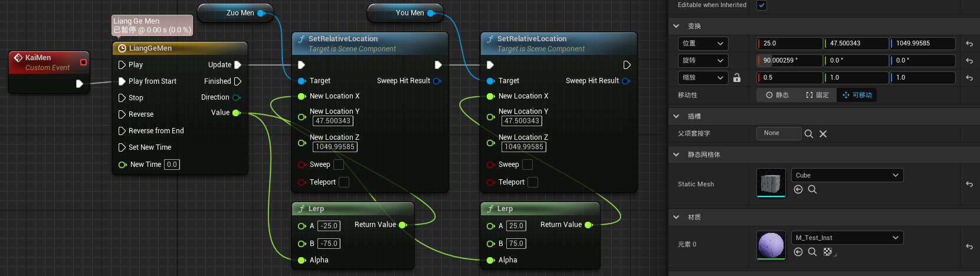Reset rotation transform to default arrow
This screenshot has height=276, width=980.
point(969,61)
